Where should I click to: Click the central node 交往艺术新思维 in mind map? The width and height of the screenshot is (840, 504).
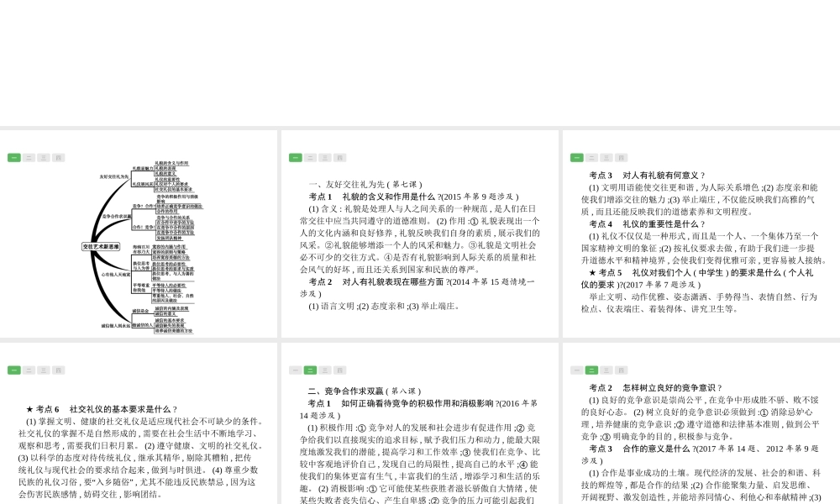[x=102, y=247]
